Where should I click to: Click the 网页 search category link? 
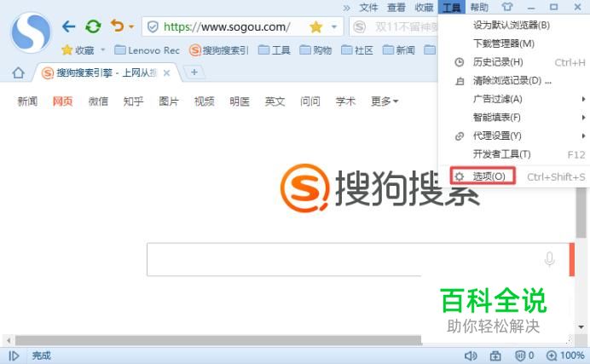coord(62,101)
